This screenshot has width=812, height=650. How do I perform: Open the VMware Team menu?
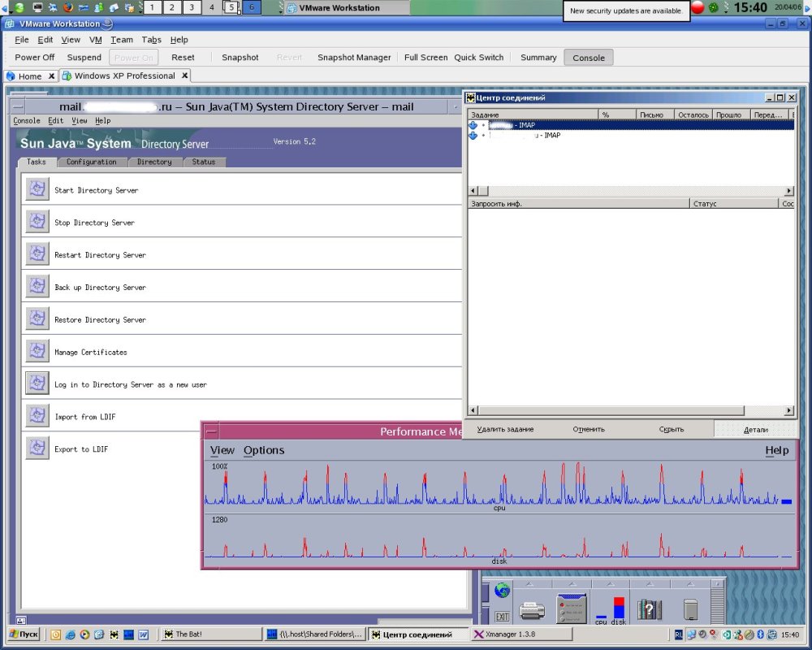122,40
